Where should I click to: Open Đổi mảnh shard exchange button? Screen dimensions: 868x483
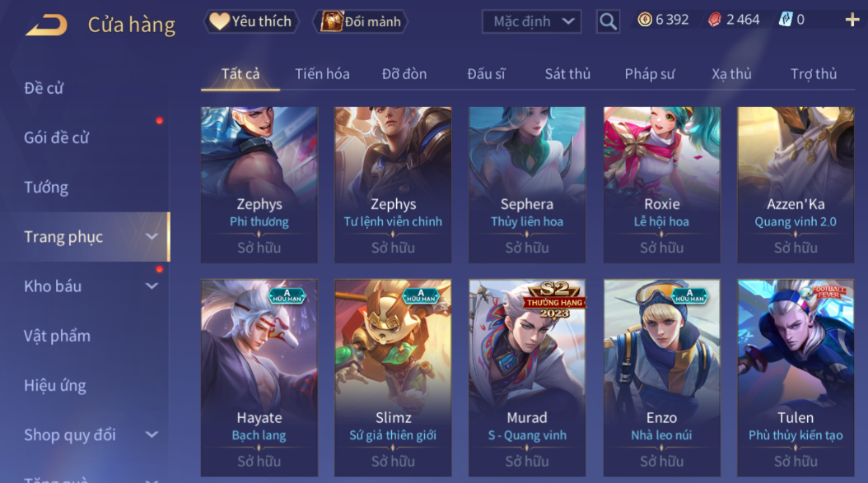click(x=361, y=21)
